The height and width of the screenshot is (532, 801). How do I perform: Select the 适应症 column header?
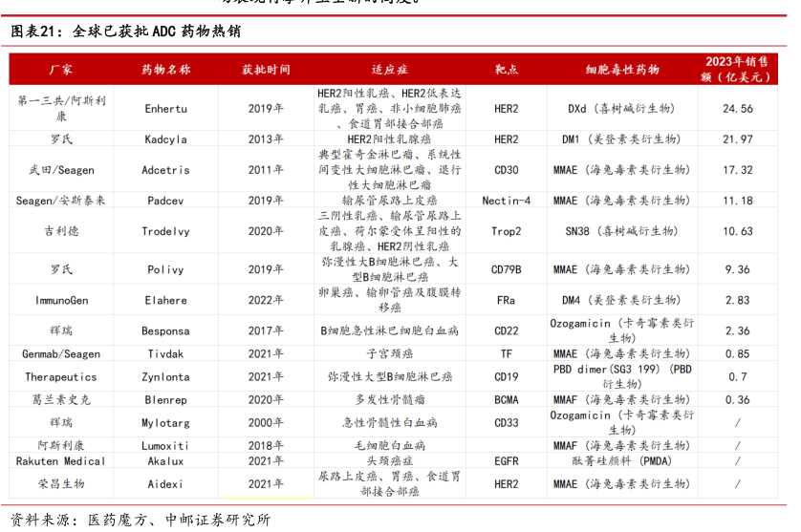click(x=389, y=70)
